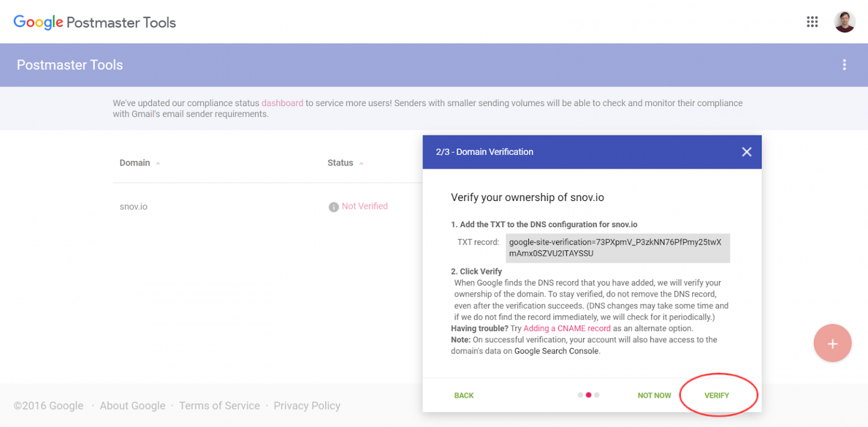Image resolution: width=868 pixels, height=427 pixels.
Task: Click the third step indicator dot
Action: [x=597, y=395]
